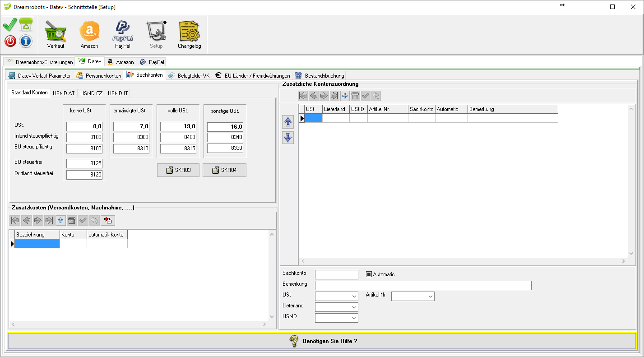Toggle the Automatic checkbox

click(x=369, y=274)
